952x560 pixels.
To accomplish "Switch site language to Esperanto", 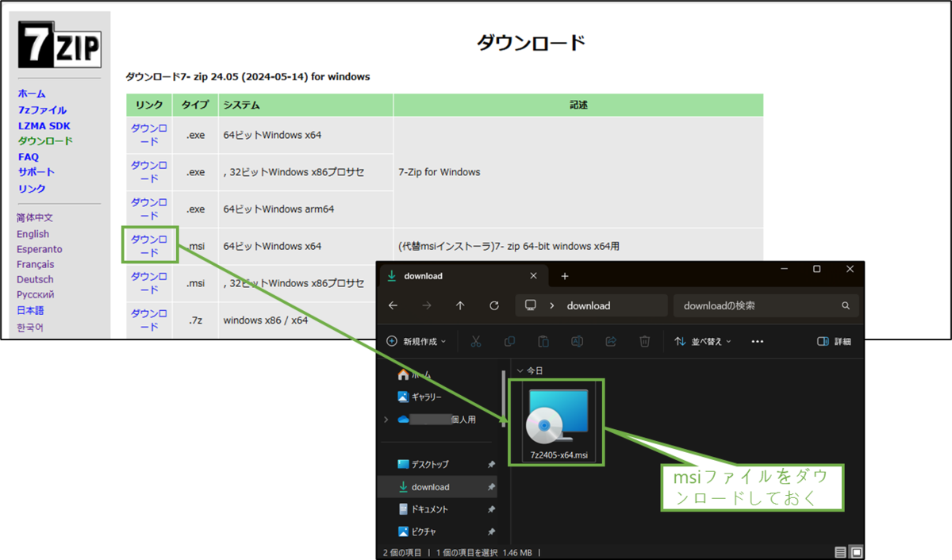I will (x=40, y=249).
